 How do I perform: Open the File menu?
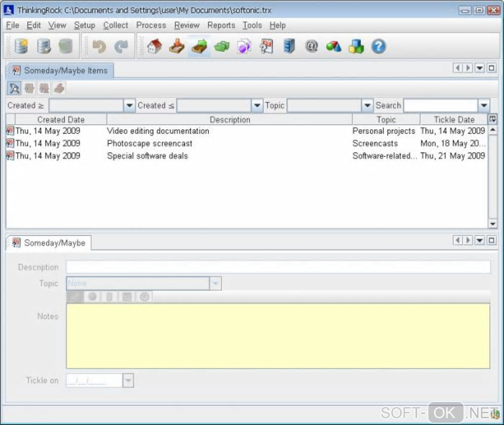pyautogui.click(x=12, y=25)
